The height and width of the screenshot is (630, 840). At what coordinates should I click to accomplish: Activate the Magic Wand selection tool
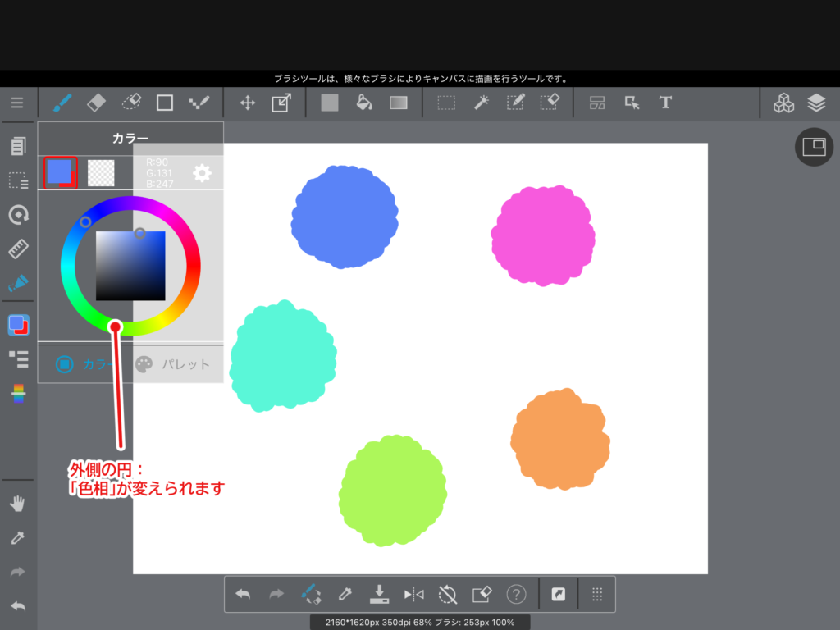pyautogui.click(x=482, y=103)
